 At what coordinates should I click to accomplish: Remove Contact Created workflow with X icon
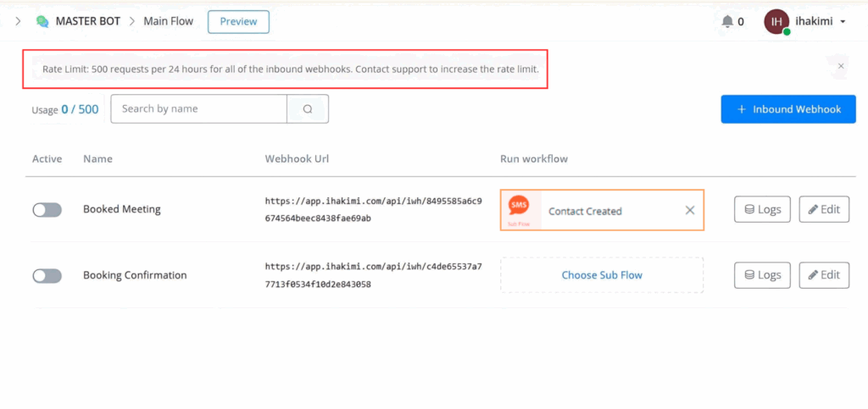pos(689,211)
